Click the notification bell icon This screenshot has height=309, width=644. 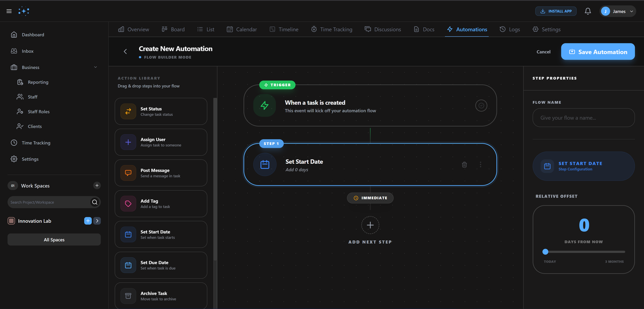point(588,11)
